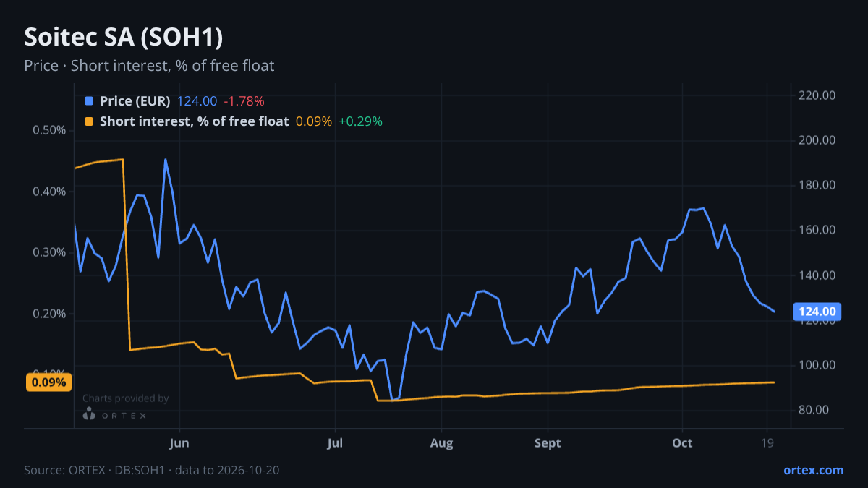
Task: Click the 0.20% left axis label
Action: (x=50, y=314)
